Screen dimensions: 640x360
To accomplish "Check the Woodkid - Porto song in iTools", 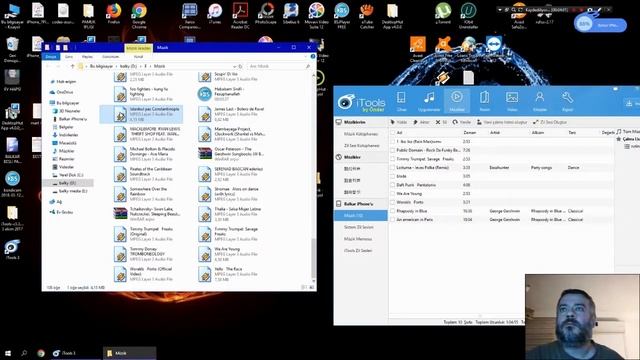I will (x=393, y=202).
